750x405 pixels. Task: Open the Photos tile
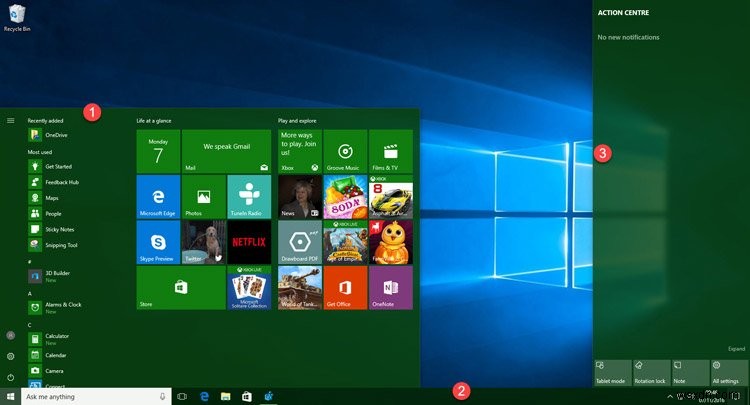click(x=204, y=197)
